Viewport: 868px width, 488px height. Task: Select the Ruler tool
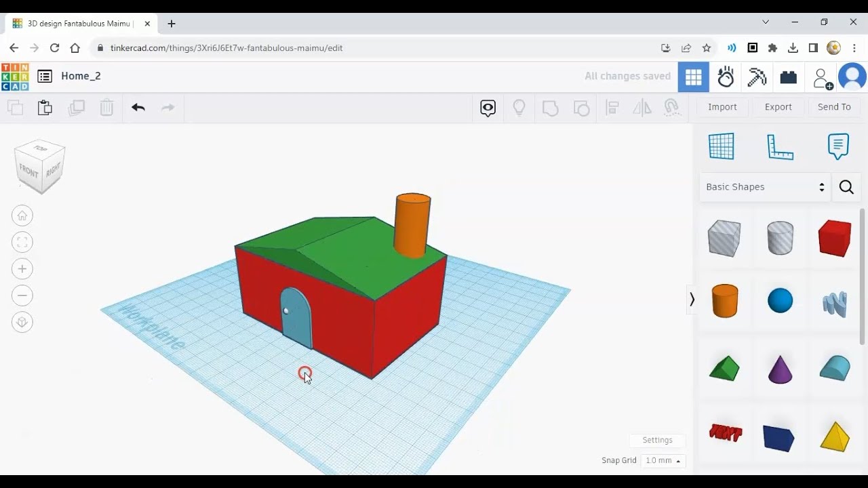point(780,146)
